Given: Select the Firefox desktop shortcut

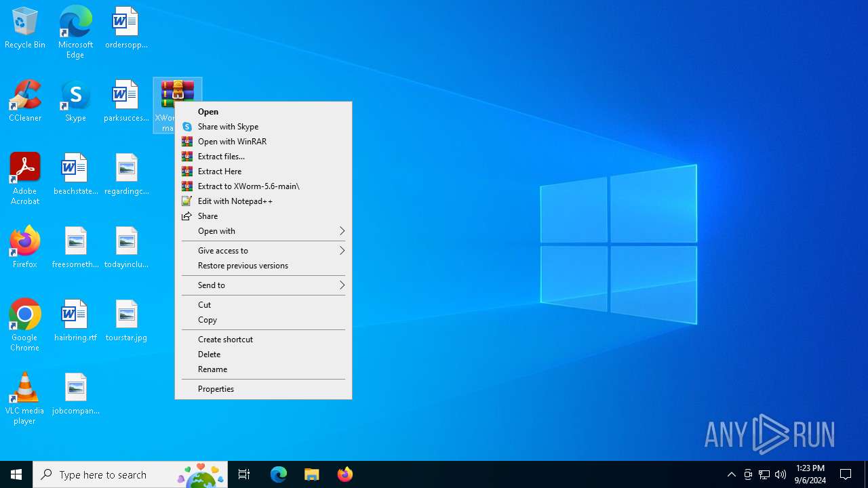Looking at the screenshot, I should coord(25,247).
